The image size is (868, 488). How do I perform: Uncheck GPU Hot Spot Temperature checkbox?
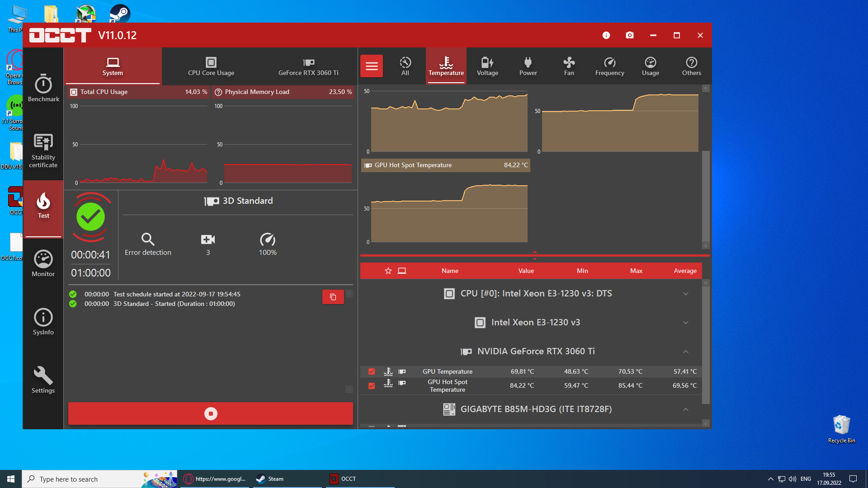point(372,385)
